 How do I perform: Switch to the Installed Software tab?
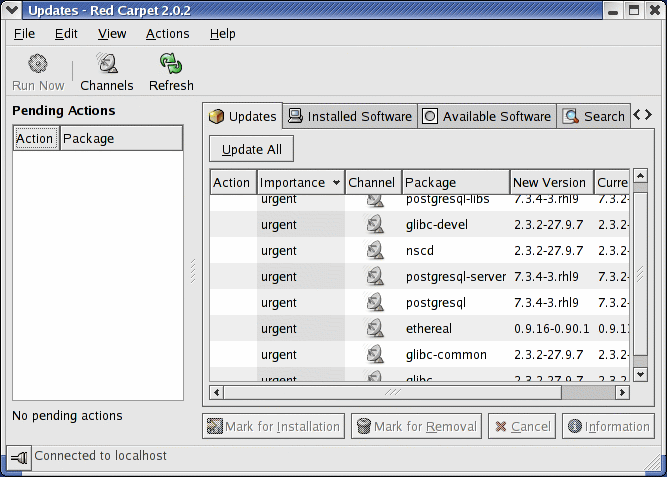[350, 116]
